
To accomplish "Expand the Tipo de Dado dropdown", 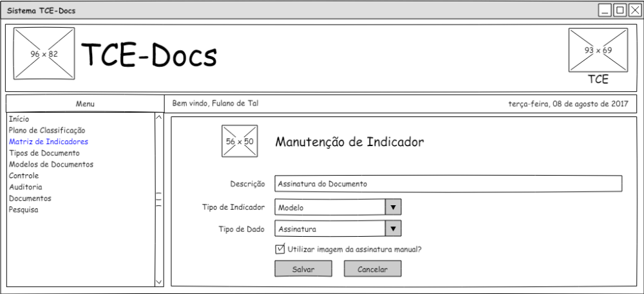I will click(393, 229).
